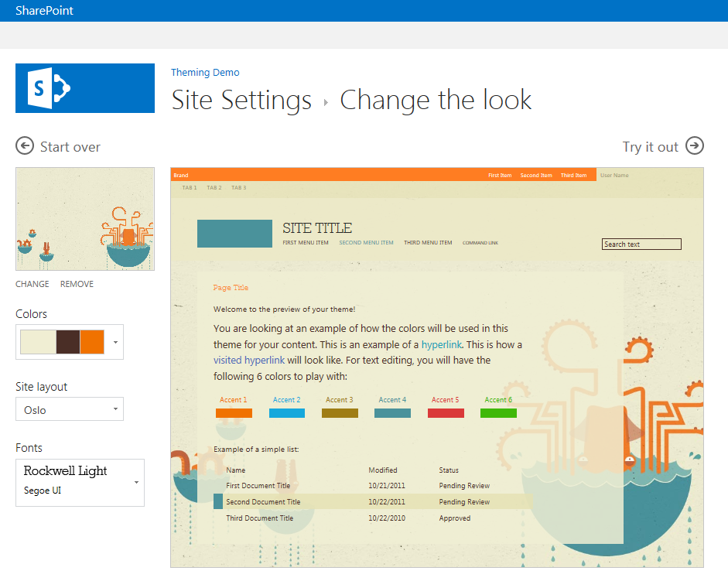
Task: Open the SharePoint suite bar link
Action: coord(44,10)
